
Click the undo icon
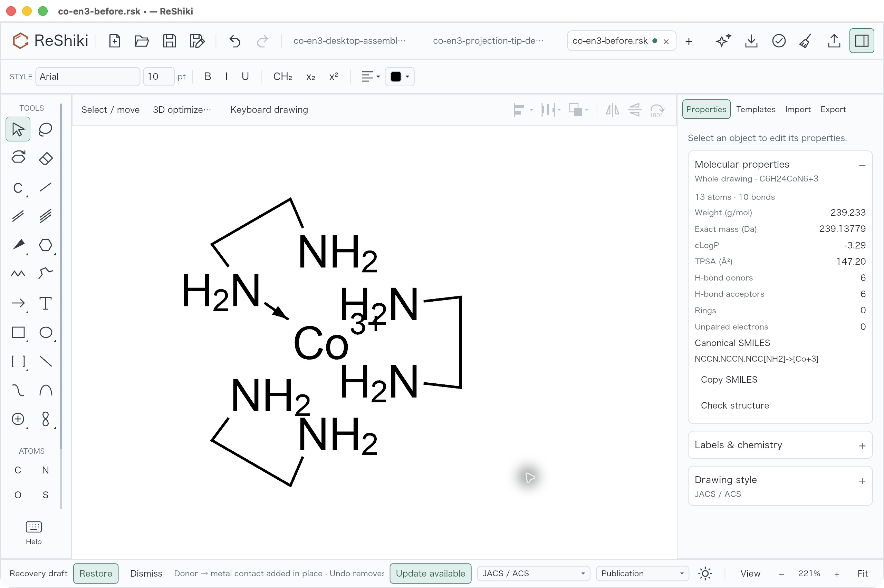point(235,40)
